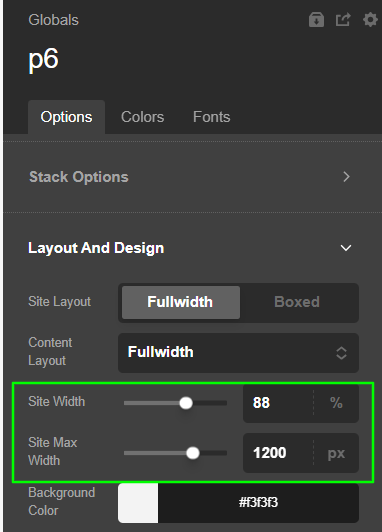Click the Globals breadcrumb label
This screenshot has height=532, width=382.
[x=54, y=20]
